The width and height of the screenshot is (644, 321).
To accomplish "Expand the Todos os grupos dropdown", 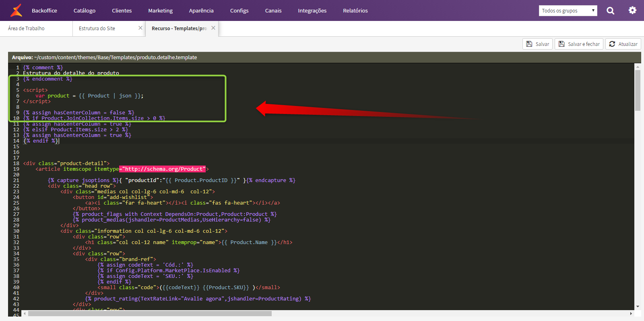I will tap(568, 10).
